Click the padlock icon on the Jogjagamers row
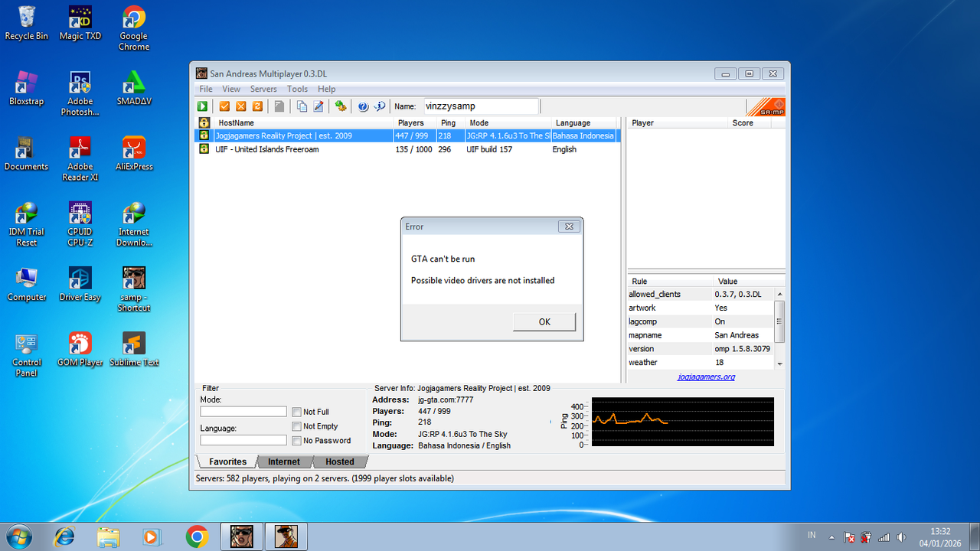 204,135
